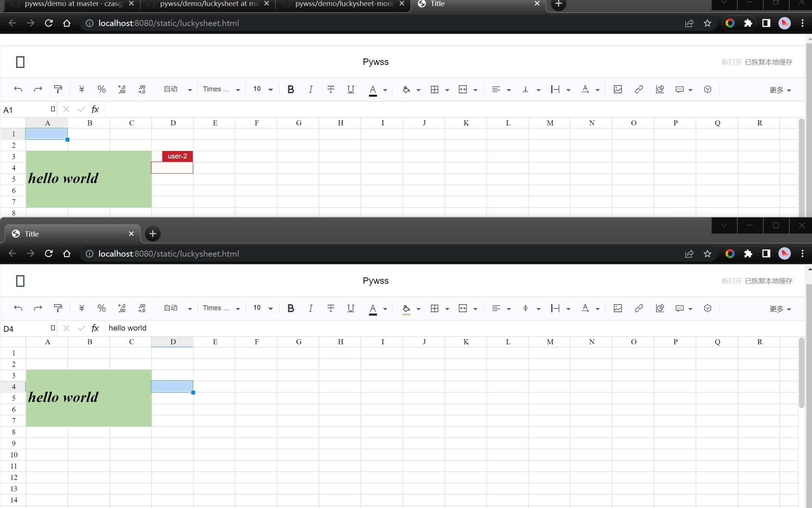Click the undo arrow in the bottom window
The image size is (812, 508).
pos(18,308)
